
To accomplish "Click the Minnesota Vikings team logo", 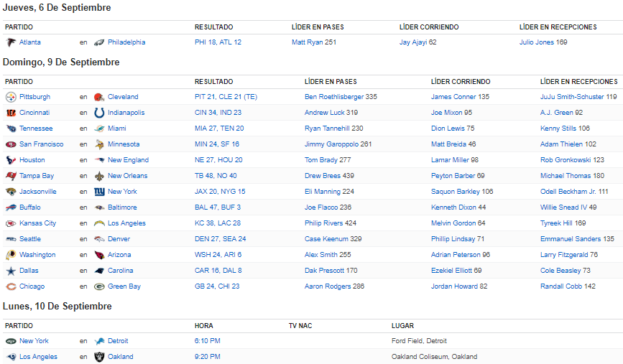I will (99, 144).
